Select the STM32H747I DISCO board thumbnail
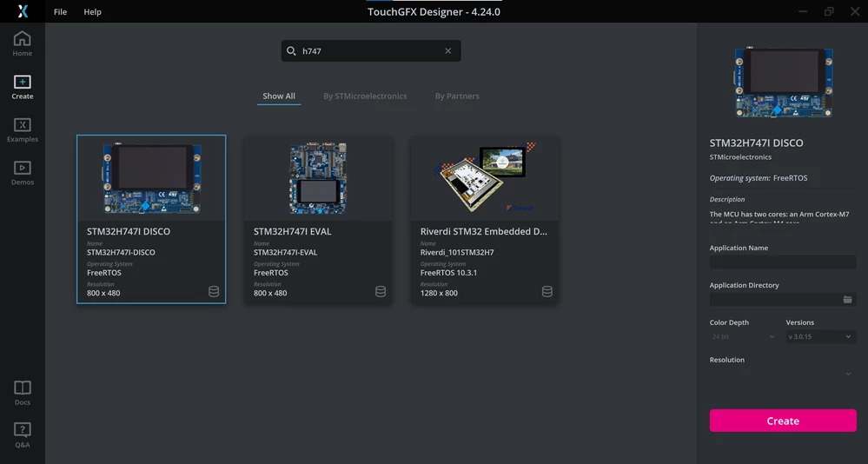This screenshot has height=464, width=868. pyautogui.click(x=152, y=178)
